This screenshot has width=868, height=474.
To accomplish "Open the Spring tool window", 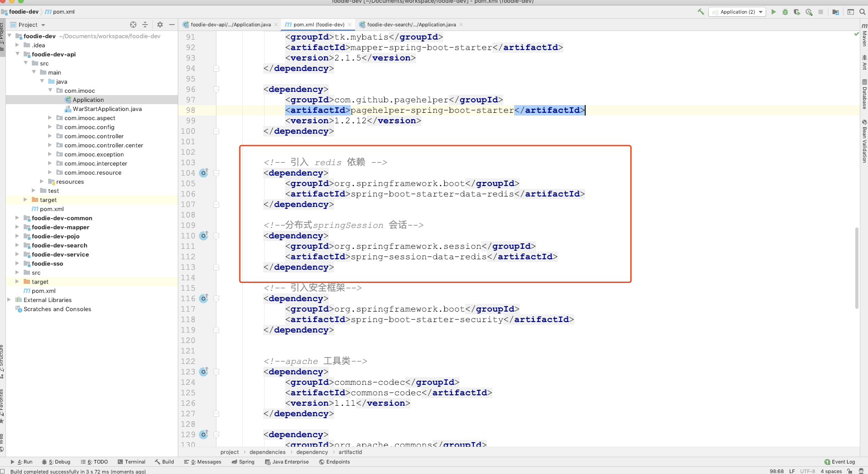I will tap(243, 462).
